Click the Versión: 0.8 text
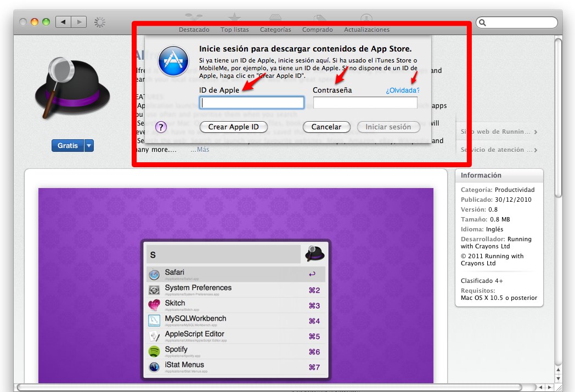575x392 pixels. (480, 209)
